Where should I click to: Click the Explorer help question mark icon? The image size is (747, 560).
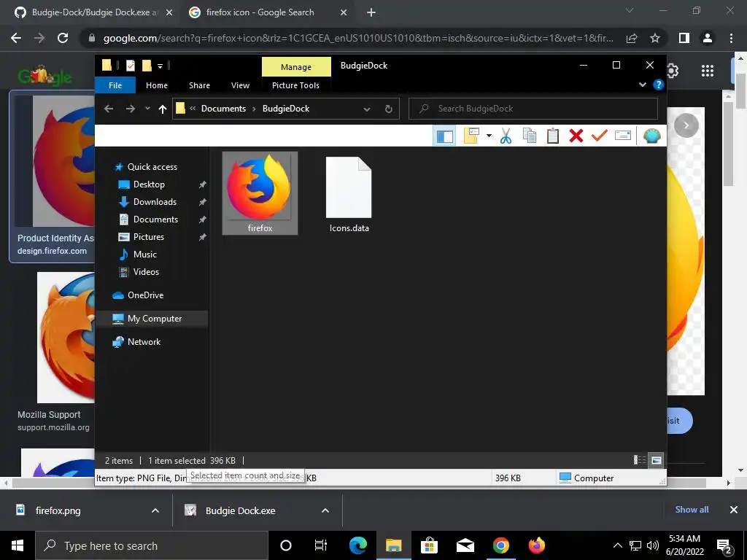[x=659, y=85]
